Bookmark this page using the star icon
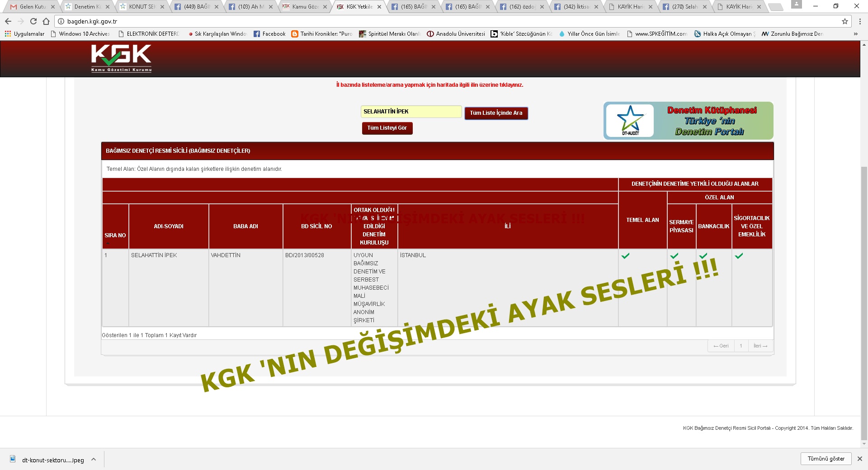Image resolution: width=868 pixels, height=470 pixels. (x=844, y=21)
